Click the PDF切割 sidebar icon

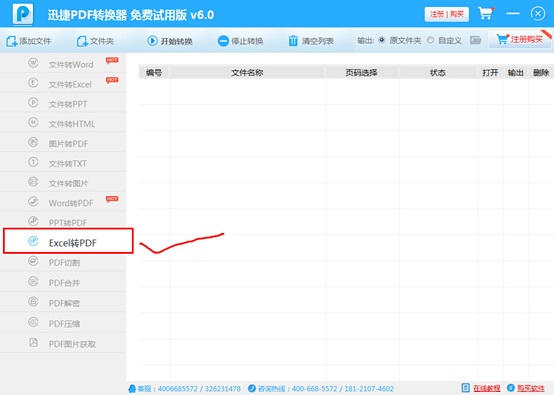(x=33, y=261)
